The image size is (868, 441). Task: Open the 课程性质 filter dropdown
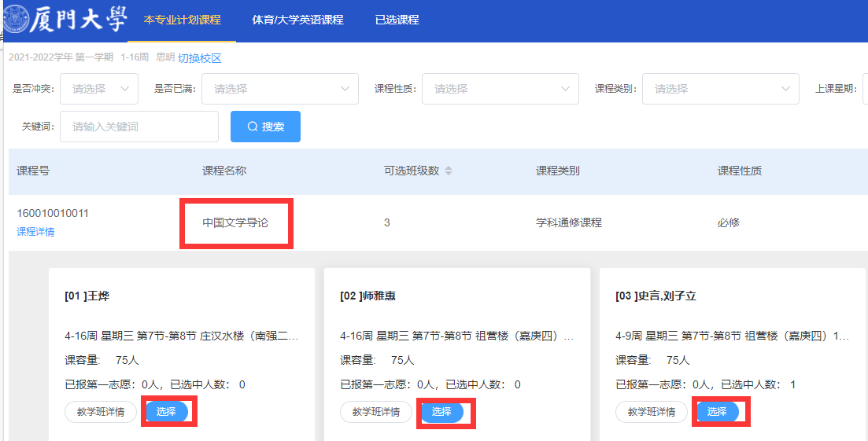pos(500,89)
